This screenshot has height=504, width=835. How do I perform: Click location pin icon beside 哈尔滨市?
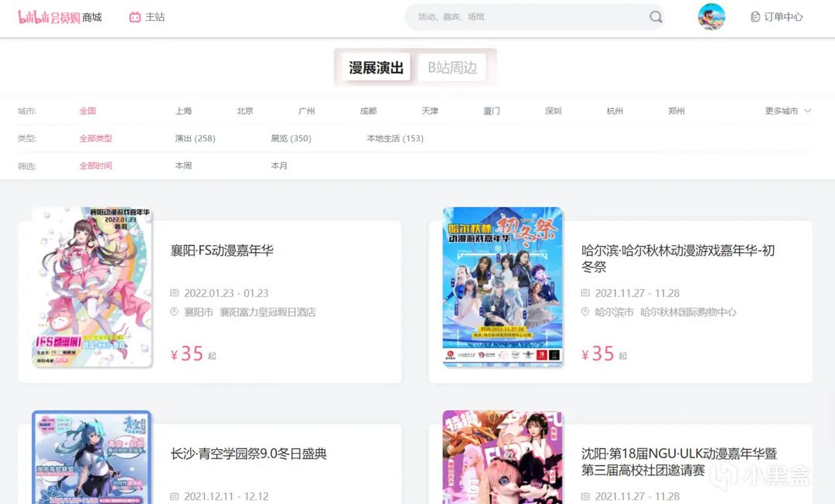[584, 312]
